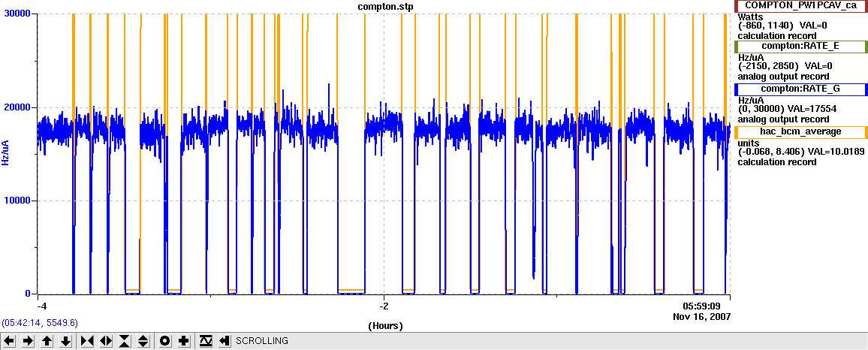Screen dimensions: 868x350
Task: Click the plus icon in the toolbar
Action: tap(184, 340)
